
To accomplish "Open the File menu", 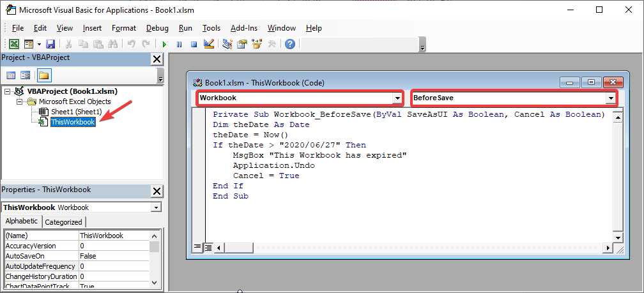I will point(18,28).
